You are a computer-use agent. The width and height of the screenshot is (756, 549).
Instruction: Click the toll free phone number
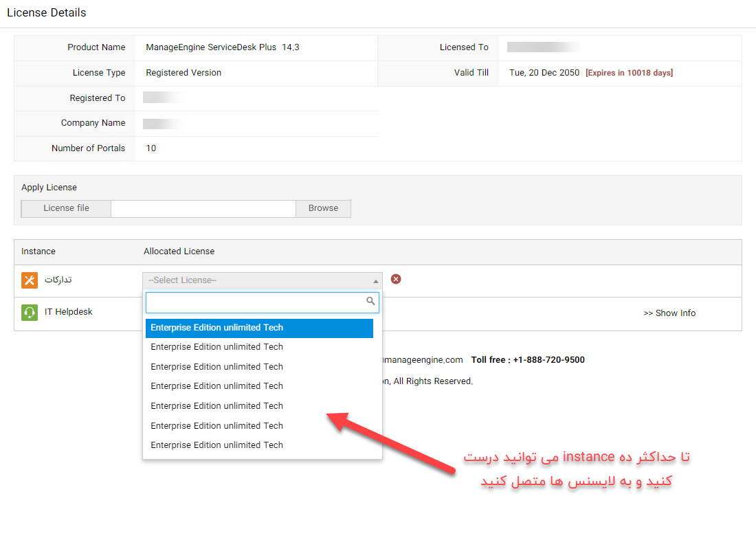pyautogui.click(x=548, y=360)
